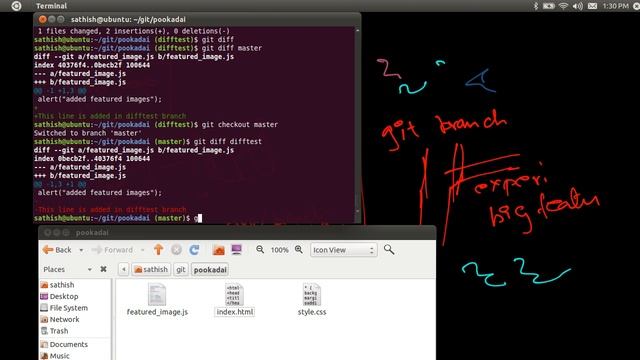Open the Bluetooth indicator in top panel
Screen dimensions: 640x360
(x=536, y=6)
